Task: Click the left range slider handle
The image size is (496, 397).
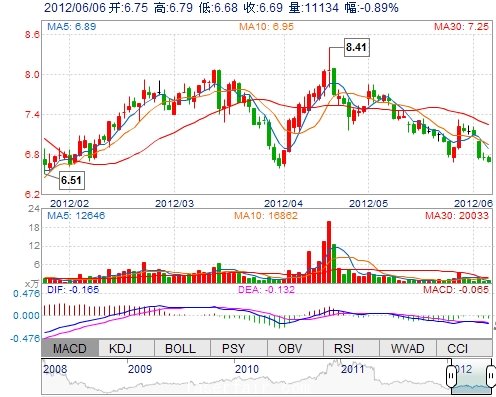Action: 451,376
